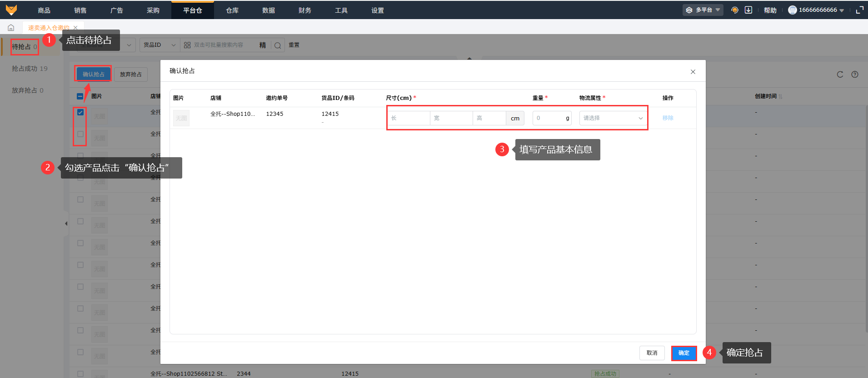Toggle the select-all checkbox in the table header

[80, 96]
